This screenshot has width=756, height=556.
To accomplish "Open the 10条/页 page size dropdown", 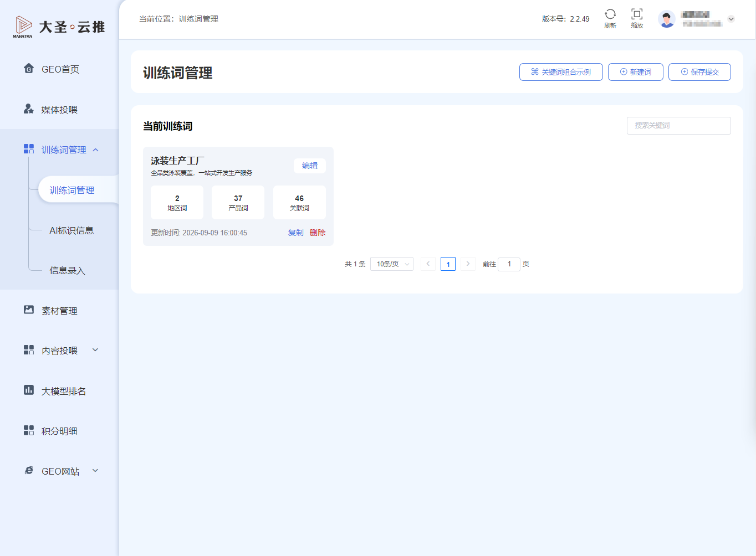I will click(392, 264).
